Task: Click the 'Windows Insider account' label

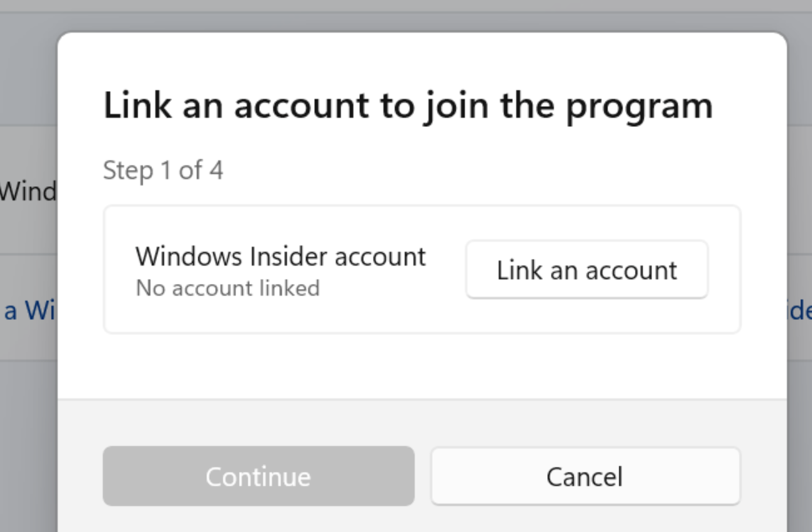Action: click(281, 256)
